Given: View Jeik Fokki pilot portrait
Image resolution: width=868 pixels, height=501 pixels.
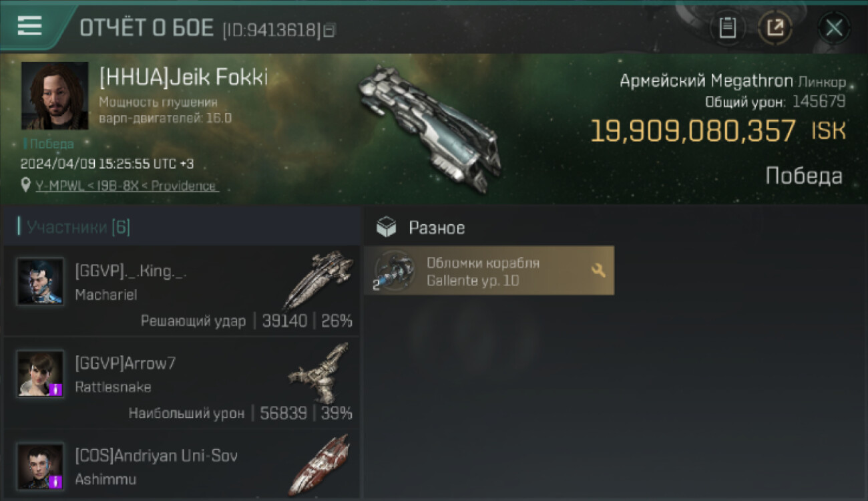Looking at the screenshot, I should click(x=55, y=96).
